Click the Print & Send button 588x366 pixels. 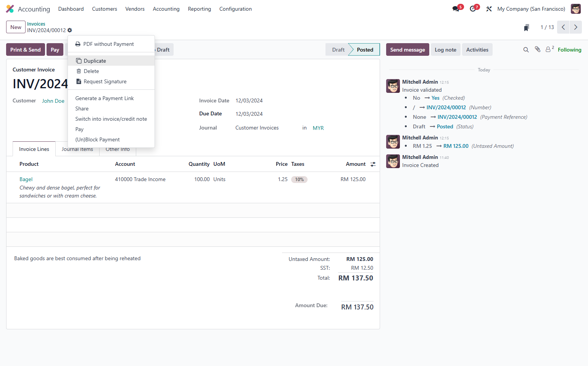point(26,50)
